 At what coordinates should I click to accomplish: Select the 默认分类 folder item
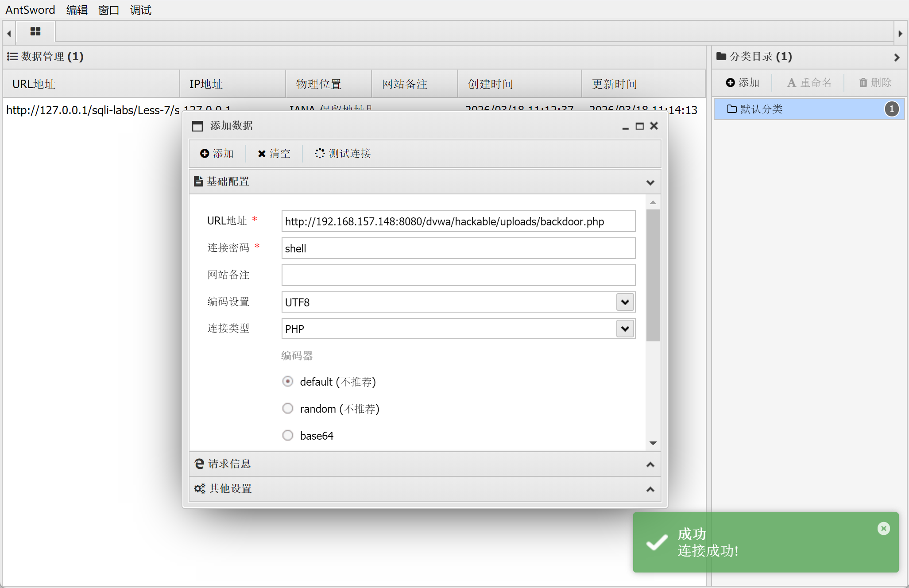pyautogui.click(x=808, y=109)
